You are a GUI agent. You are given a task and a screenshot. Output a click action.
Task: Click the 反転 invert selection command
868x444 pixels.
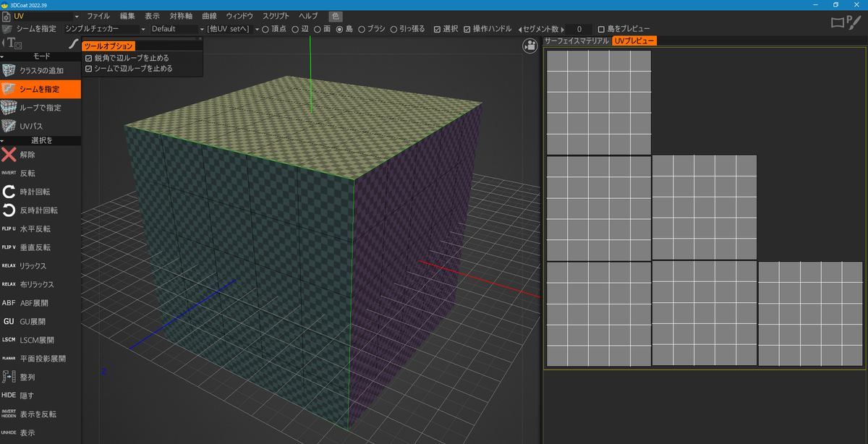coord(41,173)
